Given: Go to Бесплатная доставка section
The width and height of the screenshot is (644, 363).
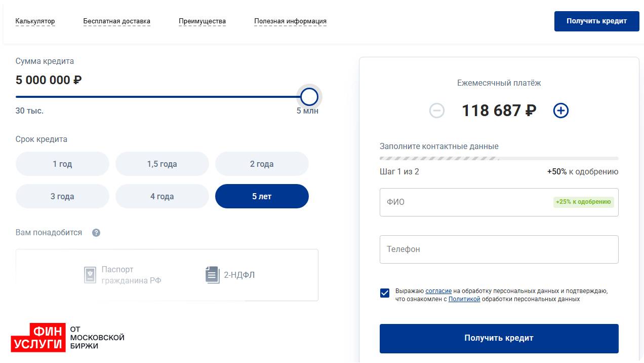Looking at the screenshot, I should tap(117, 21).
